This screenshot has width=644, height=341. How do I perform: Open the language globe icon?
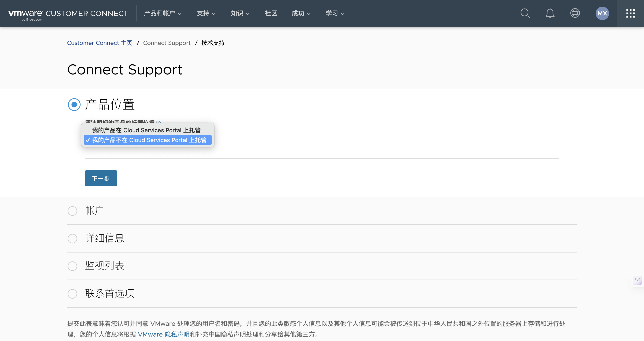point(575,13)
